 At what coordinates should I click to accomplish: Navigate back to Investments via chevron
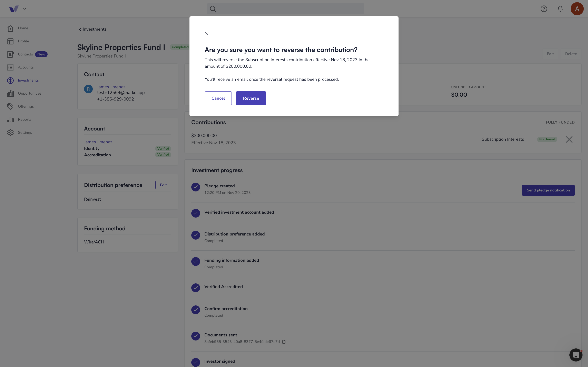[80, 29]
